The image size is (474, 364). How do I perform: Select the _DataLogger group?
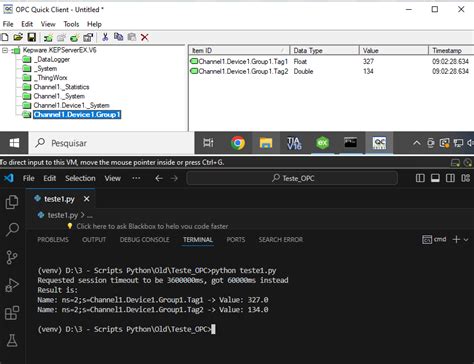52,59
